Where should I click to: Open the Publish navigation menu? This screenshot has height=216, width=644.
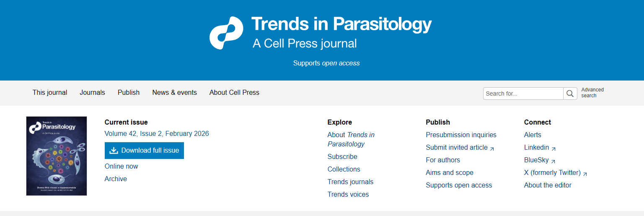129,93
